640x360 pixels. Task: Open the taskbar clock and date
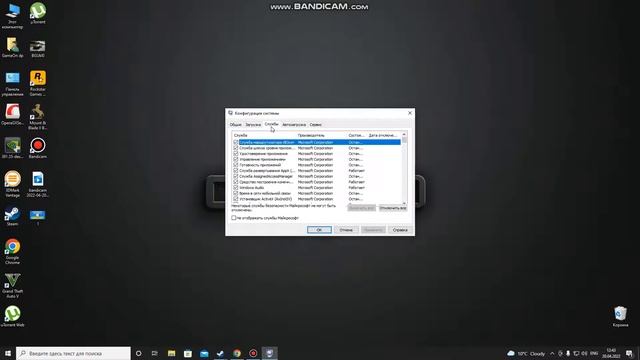coord(611,353)
